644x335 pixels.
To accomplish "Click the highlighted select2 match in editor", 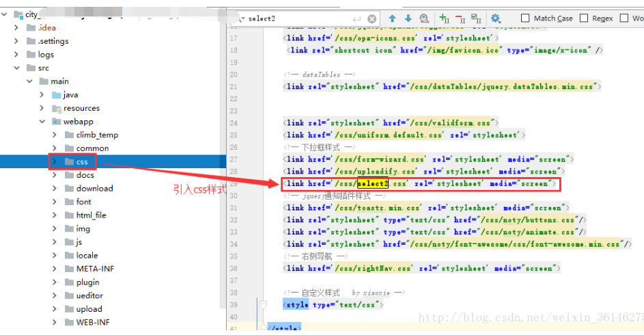I will click(x=372, y=184).
